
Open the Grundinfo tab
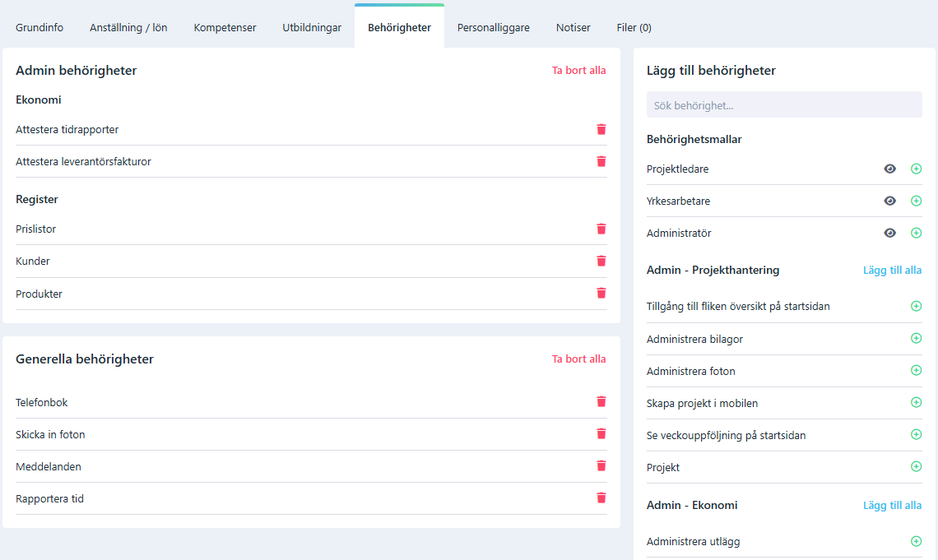39,27
